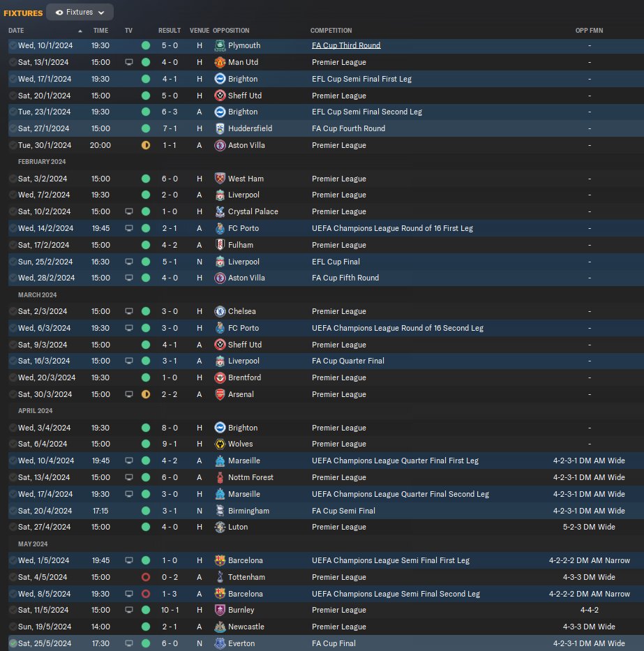The width and height of the screenshot is (644, 651).
Task: Click the Plymouth club badge
Action: [220, 45]
